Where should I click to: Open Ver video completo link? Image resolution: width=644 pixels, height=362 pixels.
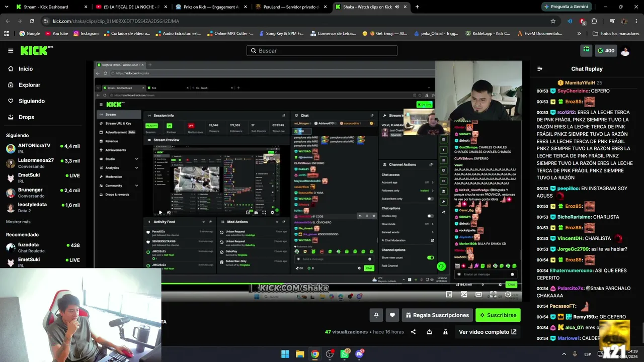pyautogui.click(x=488, y=332)
